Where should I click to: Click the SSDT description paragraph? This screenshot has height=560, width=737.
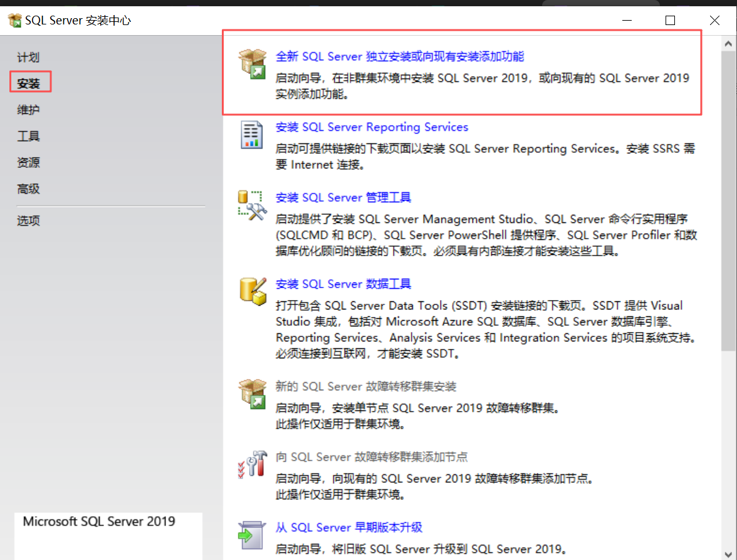point(486,329)
